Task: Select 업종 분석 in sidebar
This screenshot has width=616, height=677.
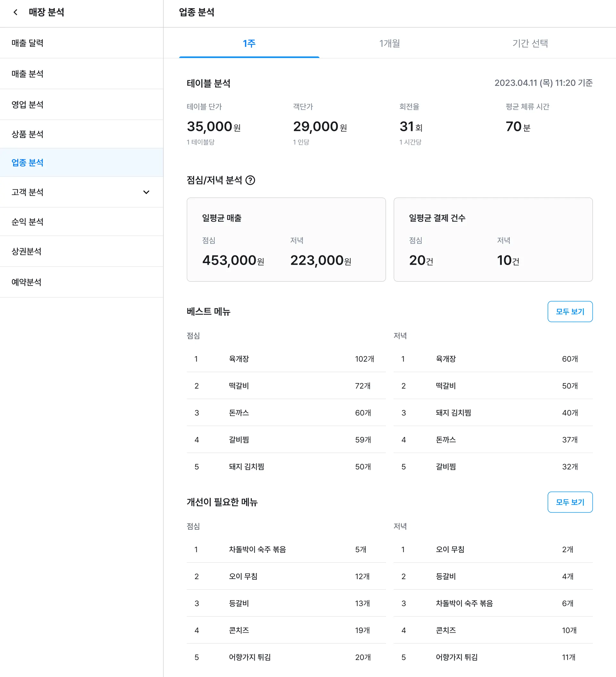Action: [28, 163]
